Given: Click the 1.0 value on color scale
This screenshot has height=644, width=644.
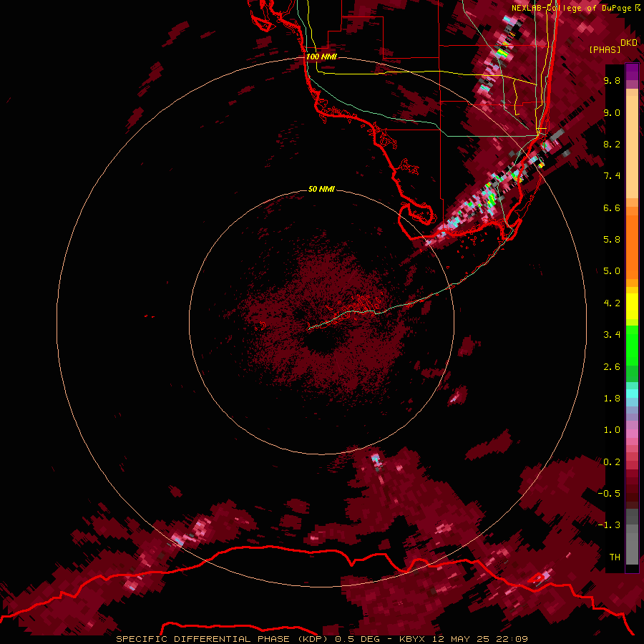Looking at the screenshot, I should tap(612, 430).
